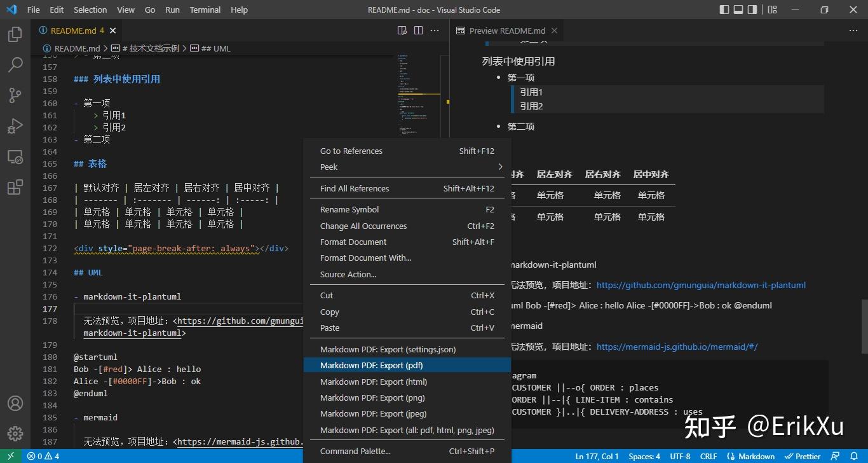This screenshot has height=463, width=868.
Task: Click the editor minimap
Action: pos(416,95)
